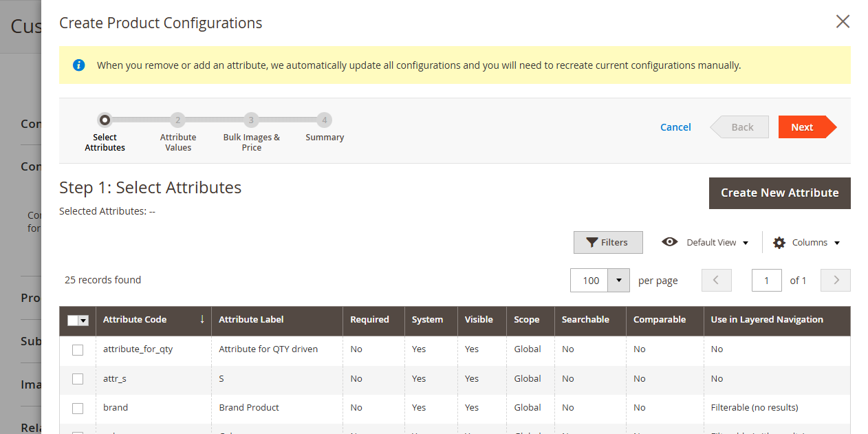Viewport: 868px width, 434px height.
Task: Click the Next button
Action: tap(802, 127)
